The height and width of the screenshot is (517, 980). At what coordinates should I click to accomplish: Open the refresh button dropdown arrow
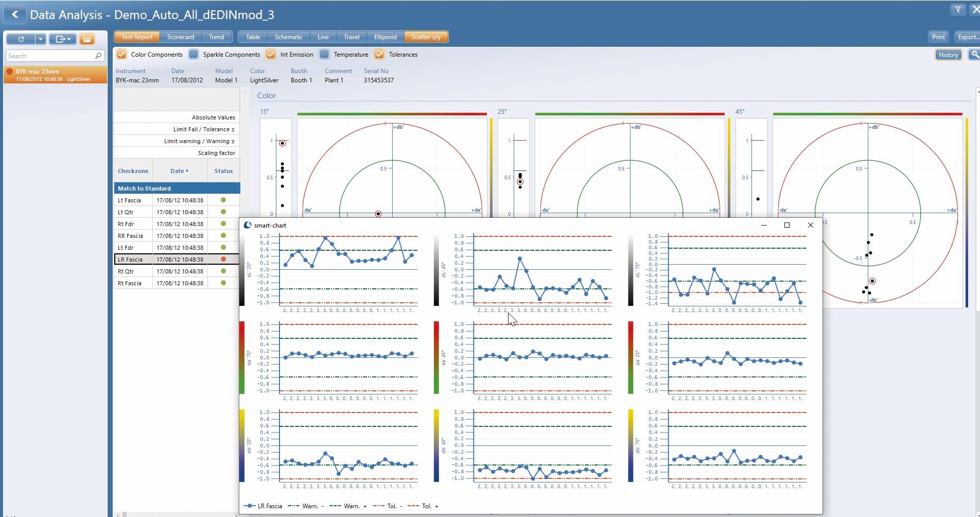(x=41, y=39)
